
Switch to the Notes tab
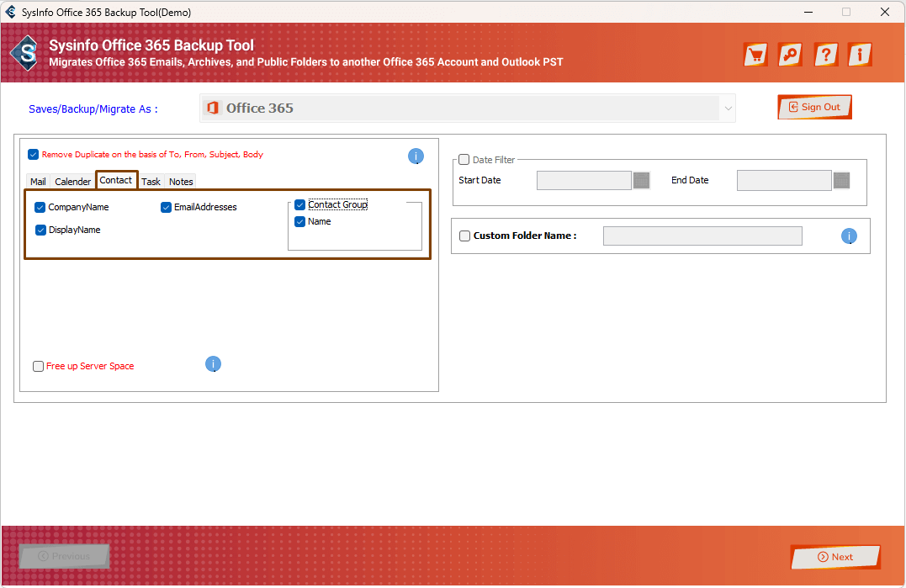pyautogui.click(x=181, y=182)
